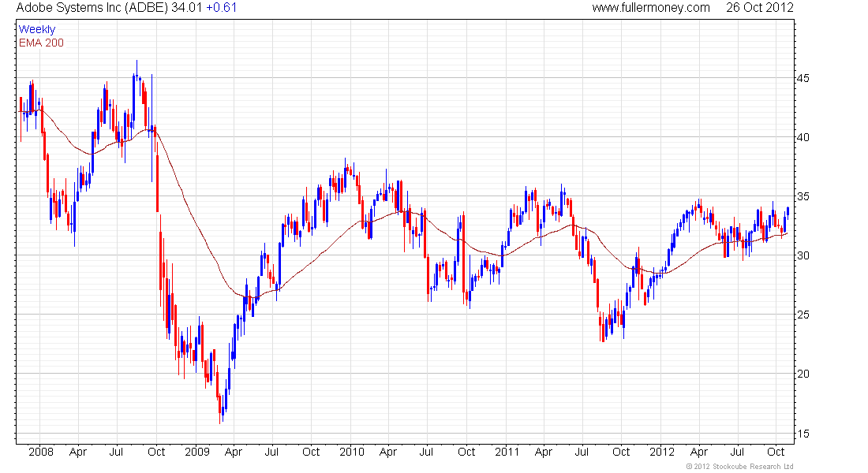Select the price value 34.01
Screen dimensions: 868x473
tap(185, 8)
